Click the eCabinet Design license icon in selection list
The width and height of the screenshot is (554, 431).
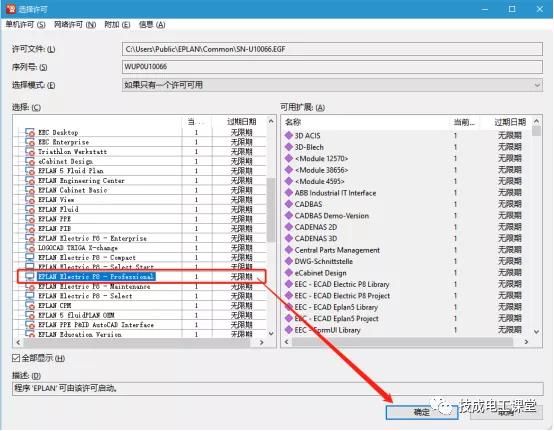30,161
